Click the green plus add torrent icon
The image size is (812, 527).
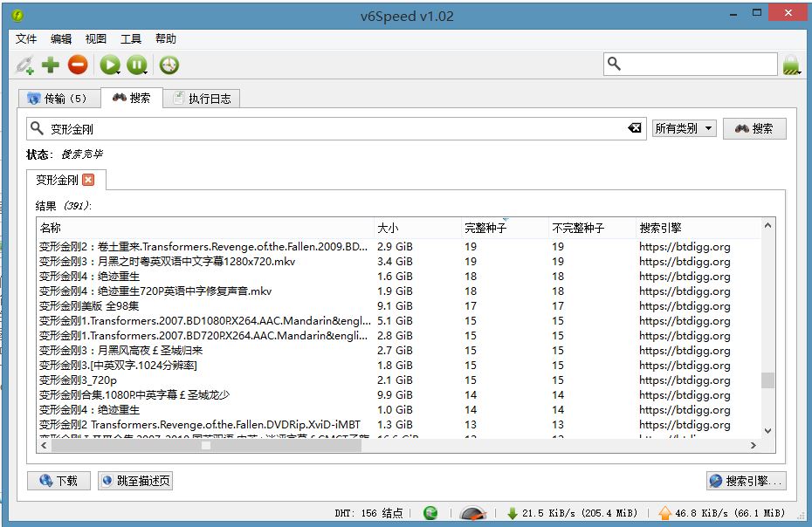(51, 65)
